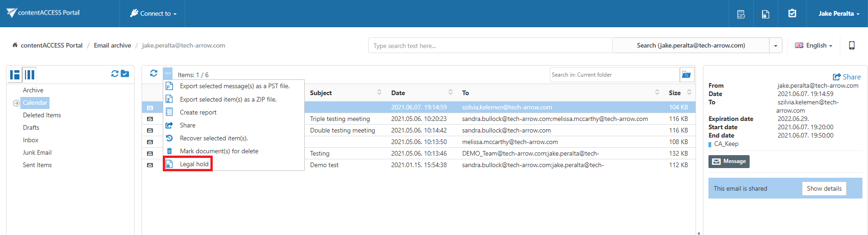Screen dimensions: 868x235
Task: Click the Type search text here field
Action: 490,46
